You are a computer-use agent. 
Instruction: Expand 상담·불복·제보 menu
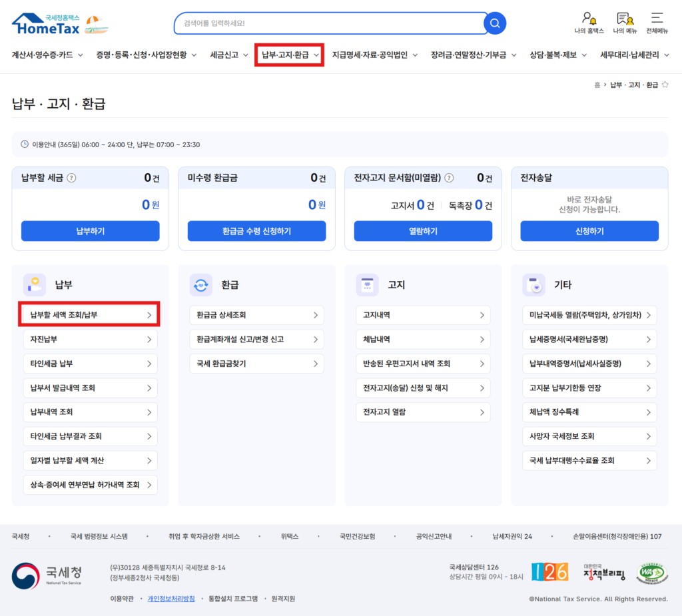(x=558, y=55)
